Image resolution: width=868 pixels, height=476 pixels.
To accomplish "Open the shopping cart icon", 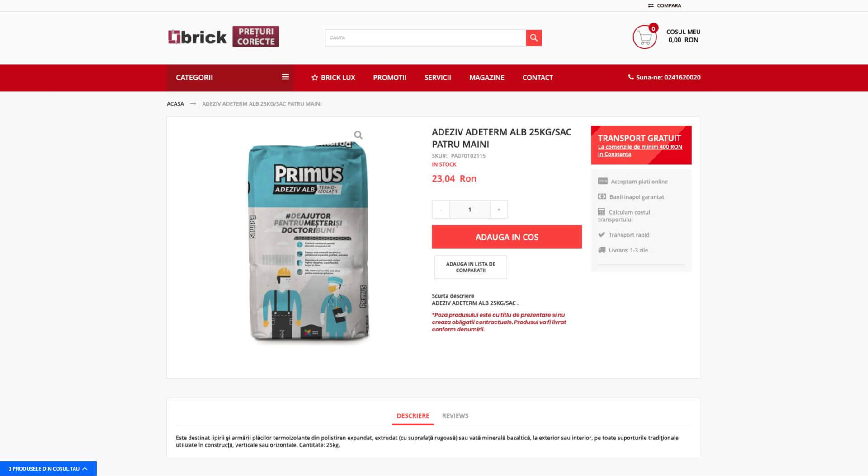I will click(x=645, y=37).
